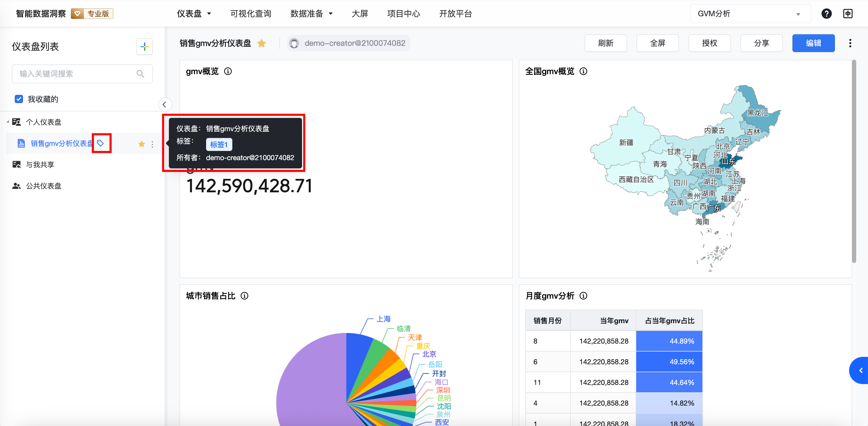Click info icon next to 全国gmv概览
This screenshot has height=426, width=868.
click(x=583, y=71)
